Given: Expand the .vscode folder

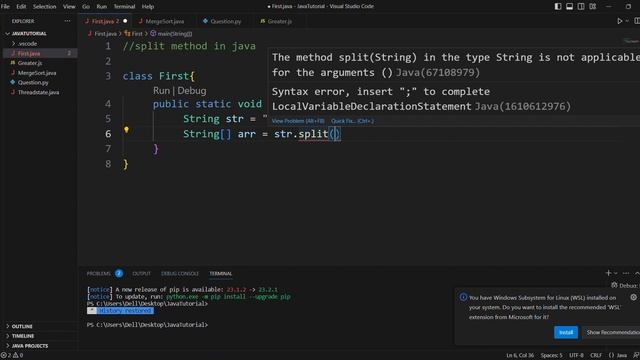Looking at the screenshot, I should (39, 43).
